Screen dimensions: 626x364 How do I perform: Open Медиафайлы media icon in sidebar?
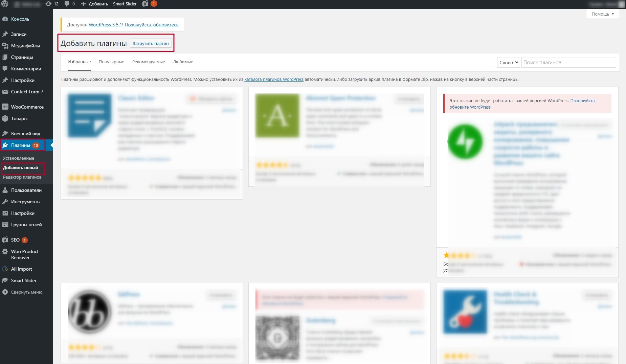[x=5, y=46]
